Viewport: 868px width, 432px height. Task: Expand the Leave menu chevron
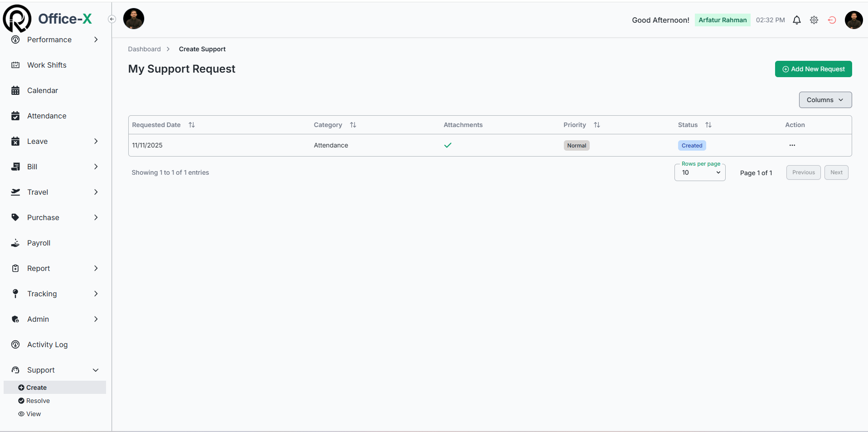96,141
